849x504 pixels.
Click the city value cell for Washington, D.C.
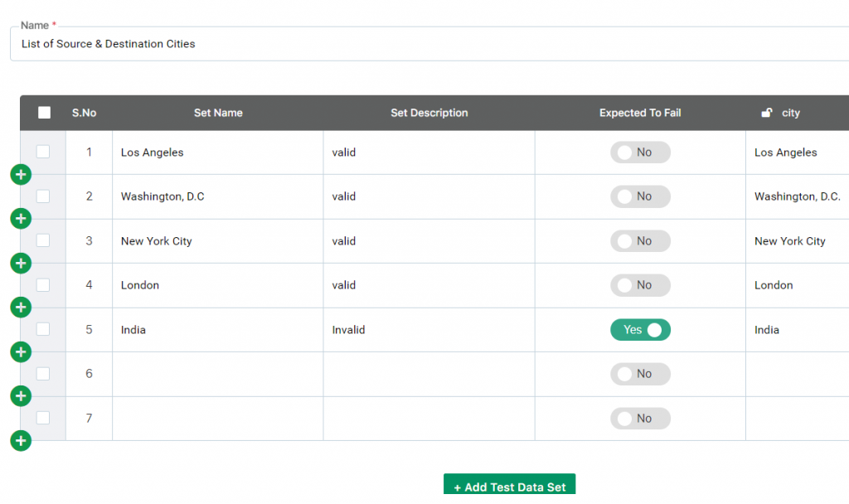(797, 196)
